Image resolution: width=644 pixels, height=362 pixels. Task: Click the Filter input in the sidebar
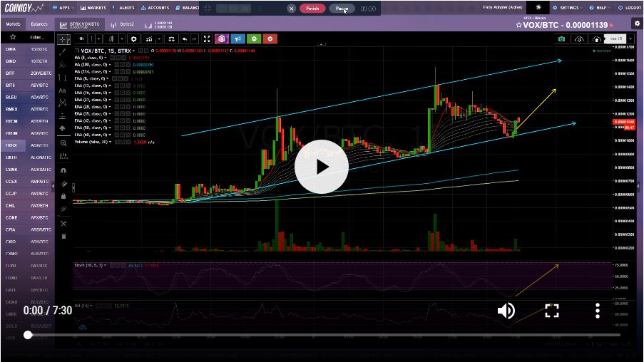[36, 37]
